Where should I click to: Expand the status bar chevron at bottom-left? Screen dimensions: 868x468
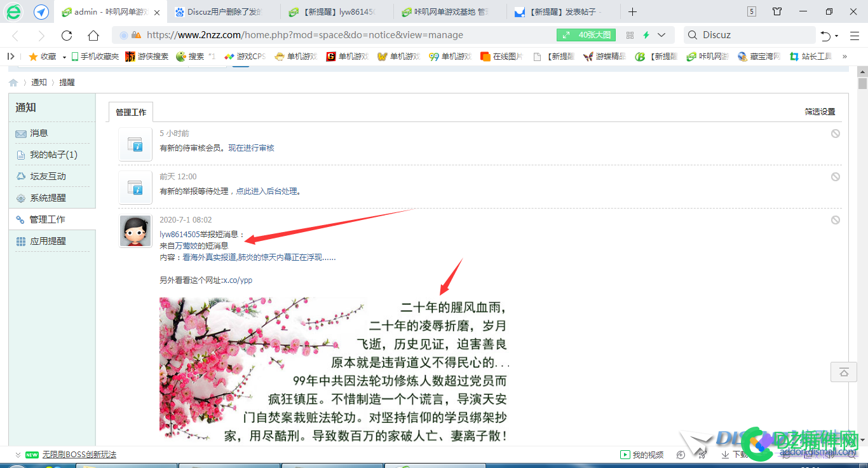coord(18,455)
